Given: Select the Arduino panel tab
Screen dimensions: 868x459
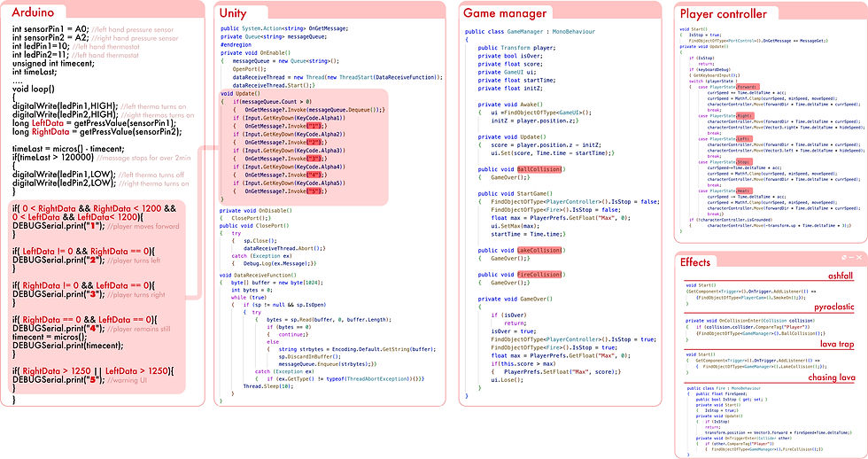Looking at the screenshot, I should (x=33, y=12).
